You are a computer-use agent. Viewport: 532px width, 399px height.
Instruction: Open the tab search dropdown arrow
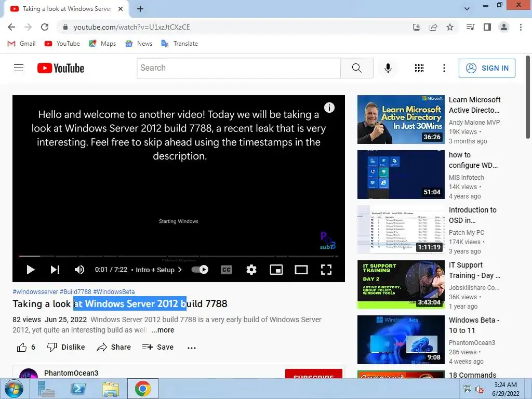pos(467,9)
